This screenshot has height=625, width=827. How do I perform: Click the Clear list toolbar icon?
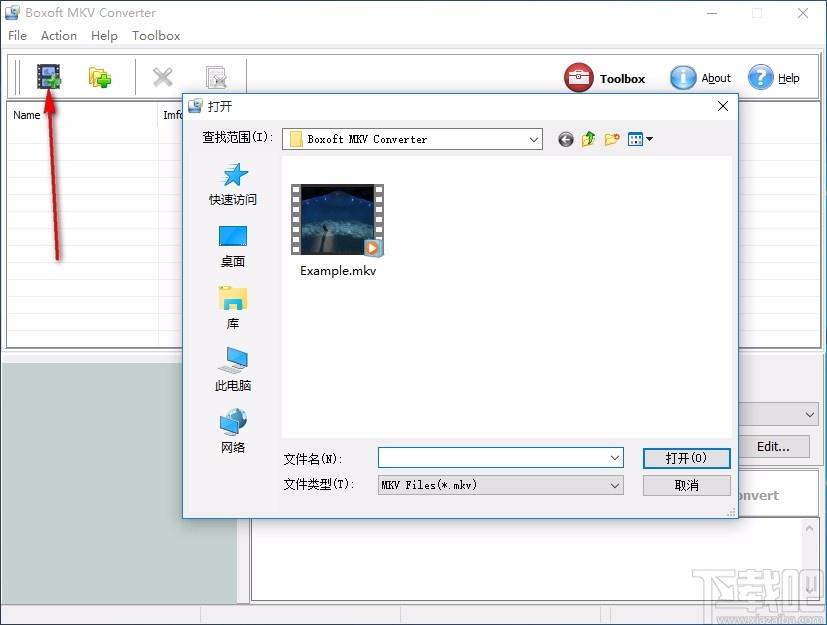[216, 78]
